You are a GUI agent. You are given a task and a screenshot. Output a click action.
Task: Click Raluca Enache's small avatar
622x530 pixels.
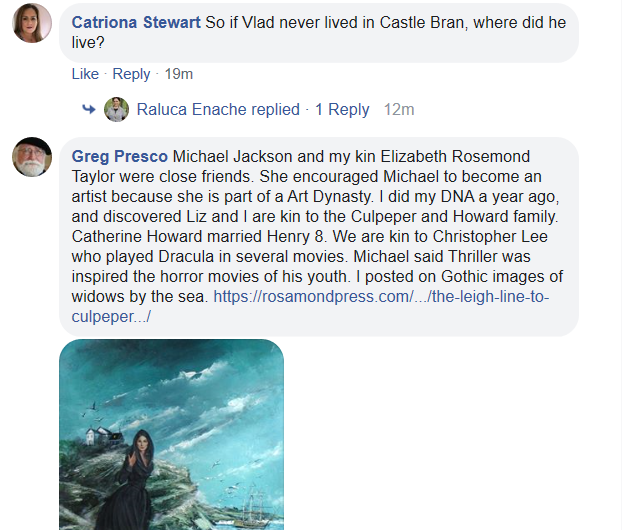[117, 109]
